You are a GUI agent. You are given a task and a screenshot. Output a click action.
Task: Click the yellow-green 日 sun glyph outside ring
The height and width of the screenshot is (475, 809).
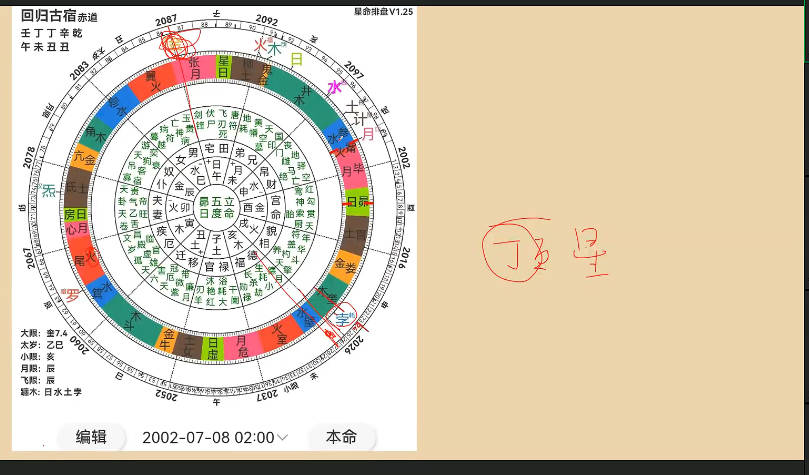pyautogui.click(x=296, y=60)
